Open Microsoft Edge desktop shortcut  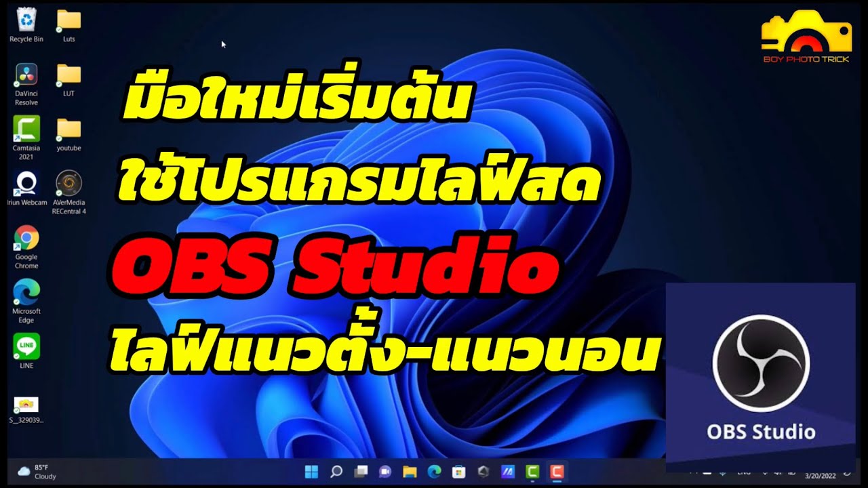26,301
